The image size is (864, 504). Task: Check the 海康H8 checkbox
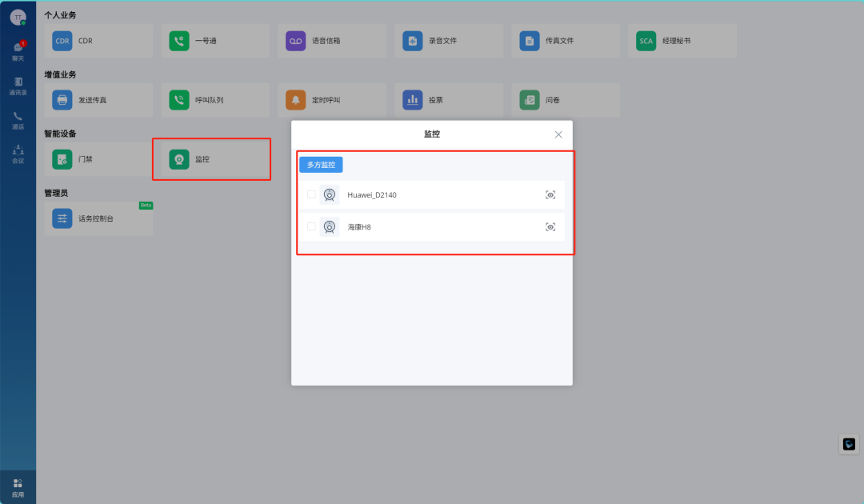[311, 226]
